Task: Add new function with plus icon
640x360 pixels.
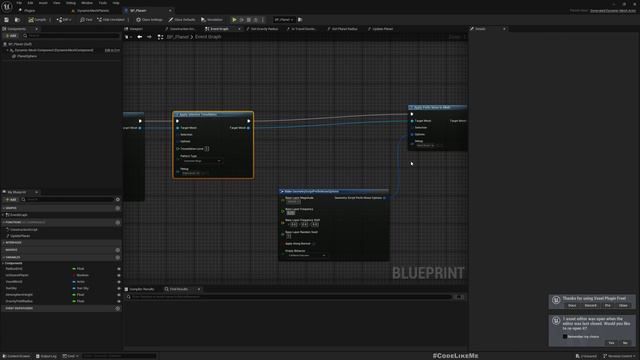Action: (x=118, y=222)
